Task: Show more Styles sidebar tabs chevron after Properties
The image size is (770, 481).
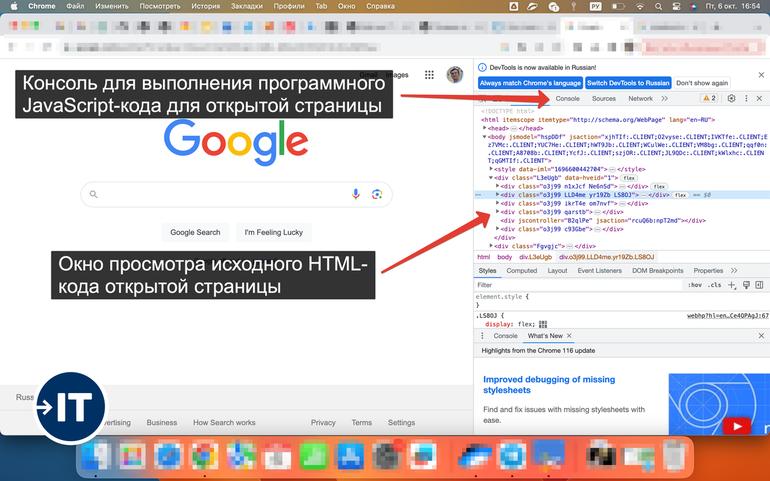Action: click(734, 271)
